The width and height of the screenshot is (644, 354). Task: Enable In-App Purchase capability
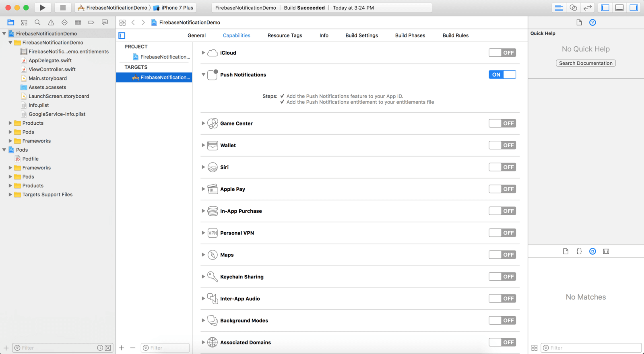[502, 211]
